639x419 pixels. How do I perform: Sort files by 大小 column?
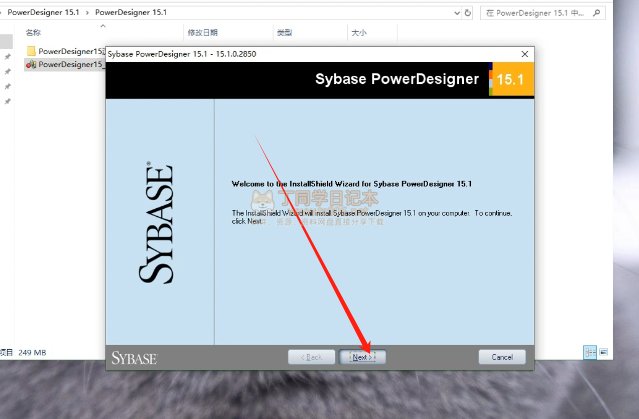358,32
